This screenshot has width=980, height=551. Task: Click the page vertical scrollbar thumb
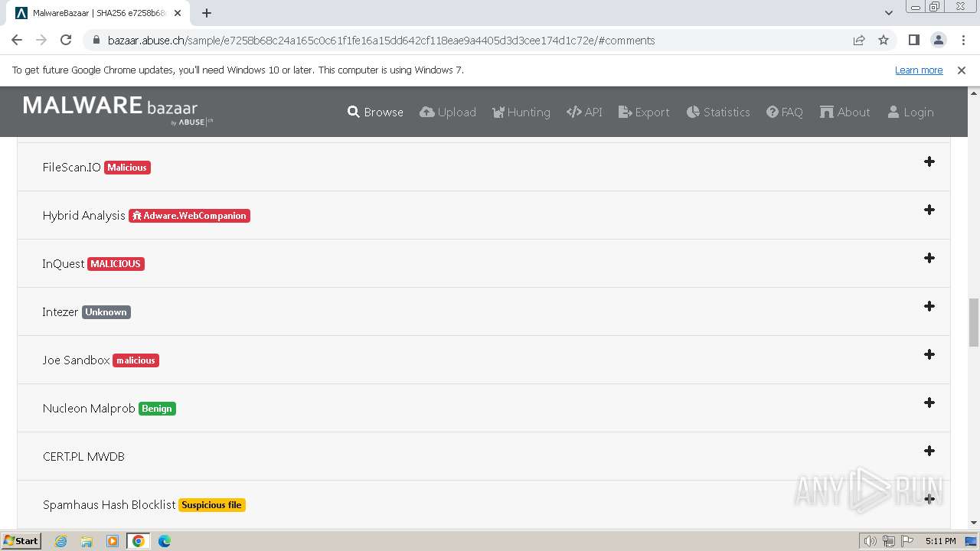coord(974,322)
